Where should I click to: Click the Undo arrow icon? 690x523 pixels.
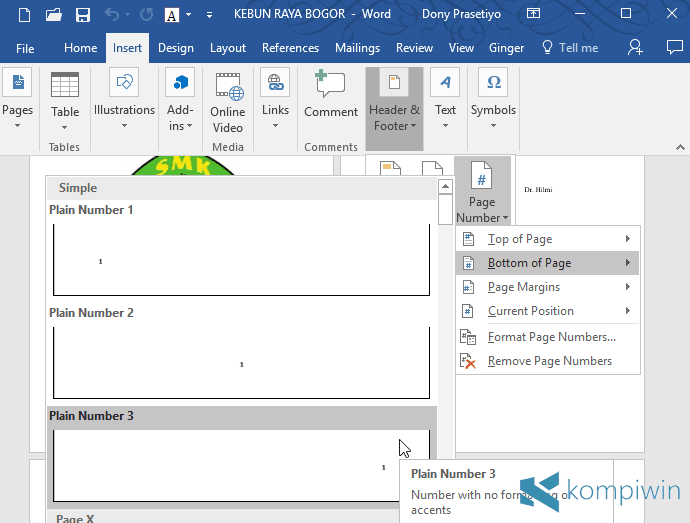(112, 15)
